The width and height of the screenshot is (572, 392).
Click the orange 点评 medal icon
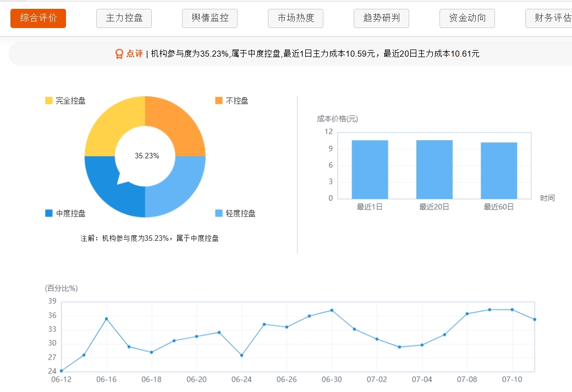click(x=119, y=54)
